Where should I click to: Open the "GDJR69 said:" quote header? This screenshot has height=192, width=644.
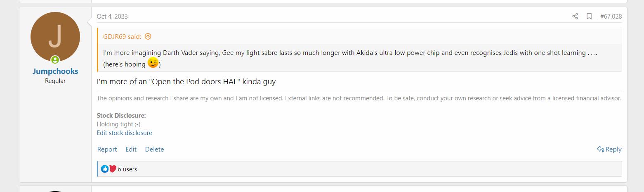click(122, 36)
